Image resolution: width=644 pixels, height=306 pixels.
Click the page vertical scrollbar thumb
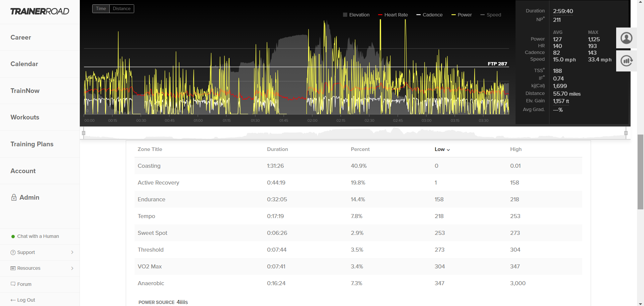pyautogui.click(x=640, y=172)
